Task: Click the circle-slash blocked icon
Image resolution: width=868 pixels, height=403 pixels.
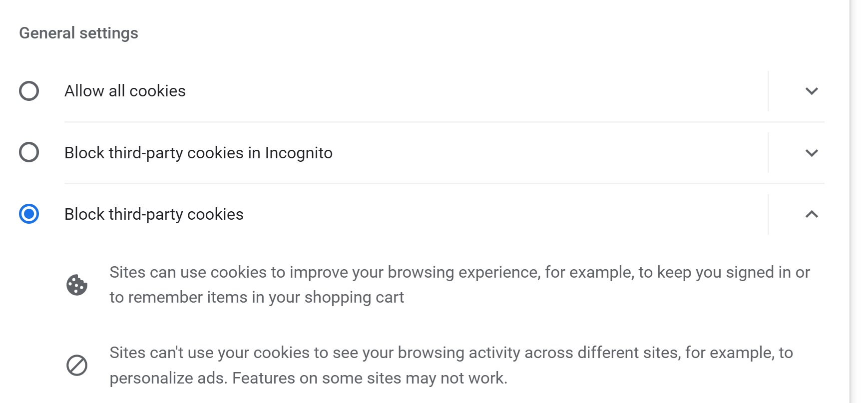Action: click(x=77, y=365)
